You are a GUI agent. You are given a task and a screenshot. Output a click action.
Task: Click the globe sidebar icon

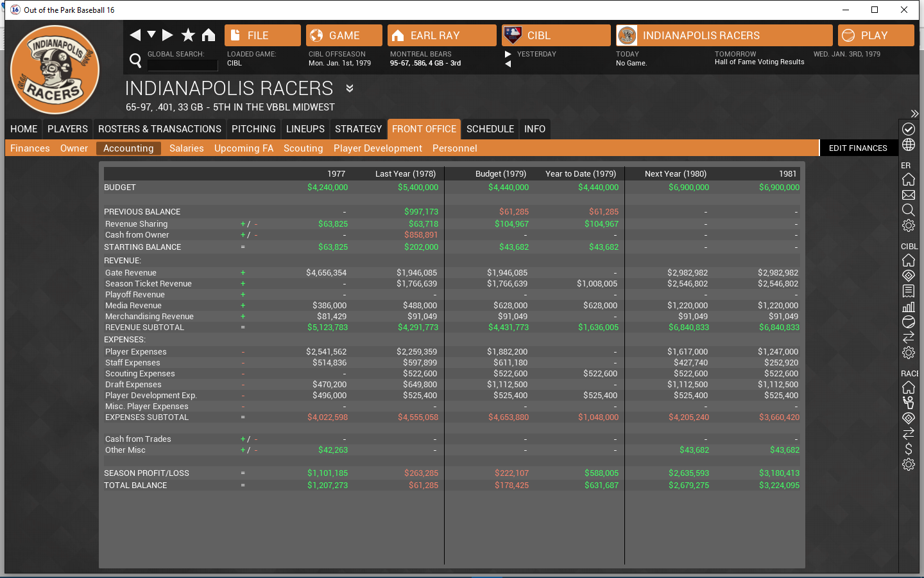909,144
